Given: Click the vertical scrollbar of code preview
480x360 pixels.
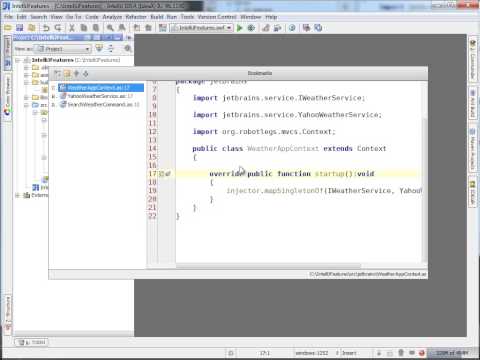Looking at the screenshot, I should (x=424, y=190).
